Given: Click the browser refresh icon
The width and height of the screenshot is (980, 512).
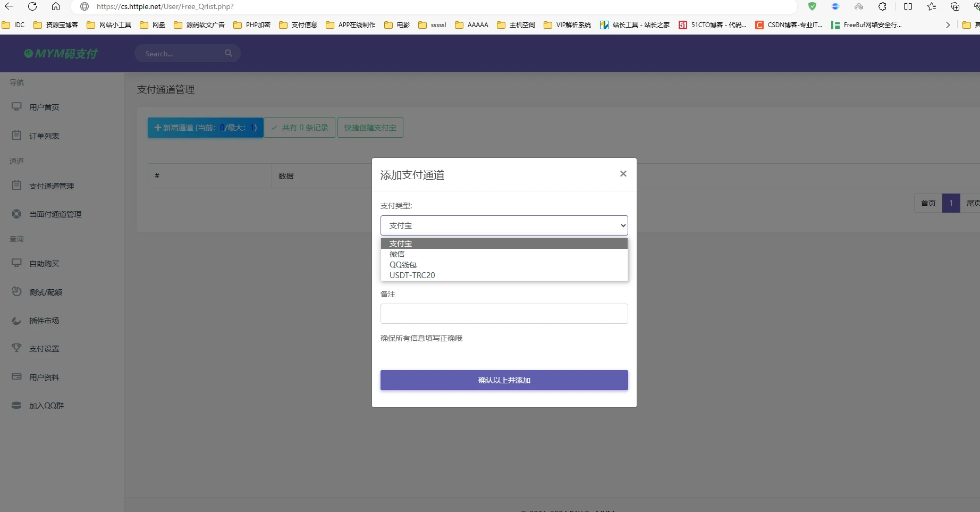Looking at the screenshot, I should [x=32, y=7].
